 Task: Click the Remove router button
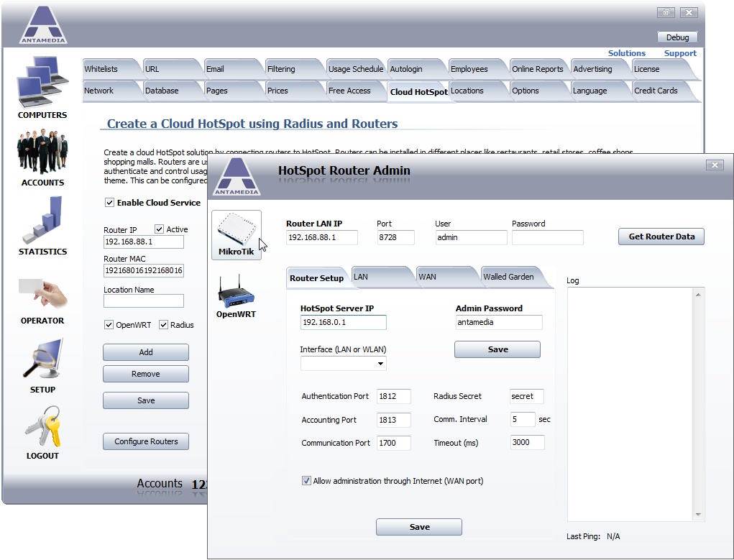tap(146, 374)
